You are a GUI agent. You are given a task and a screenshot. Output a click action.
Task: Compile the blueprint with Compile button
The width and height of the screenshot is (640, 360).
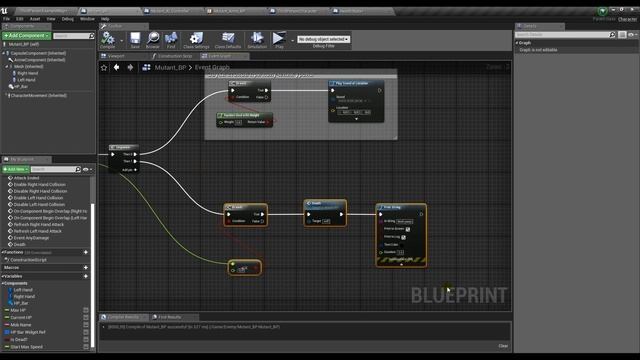(108, 40)
